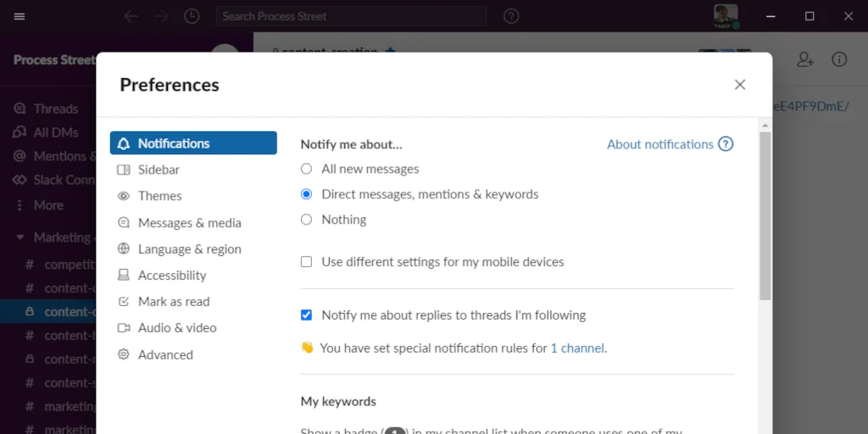868x434 pixels.
Task: Click Notify me about... heading
Action: (352, 144)
